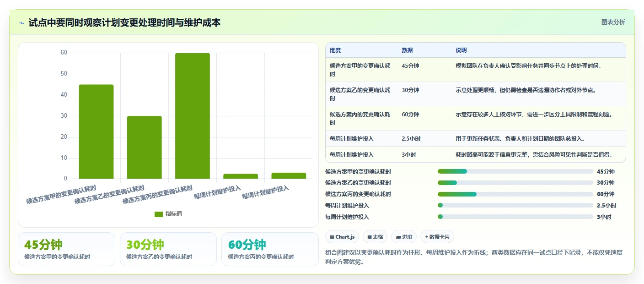Click the 3小时 cell in the table
The image size is (644, 284).
click(409, 155)
